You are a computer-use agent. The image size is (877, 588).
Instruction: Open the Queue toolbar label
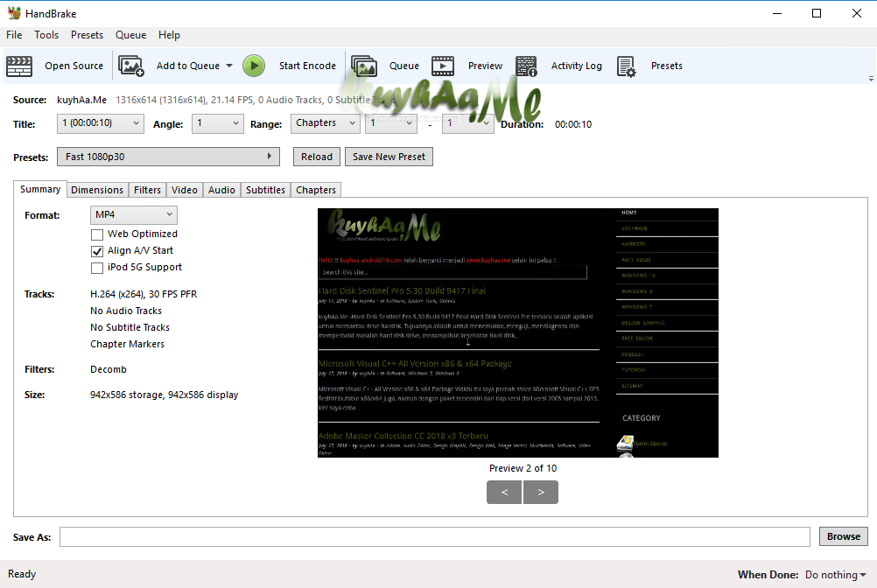403,66
